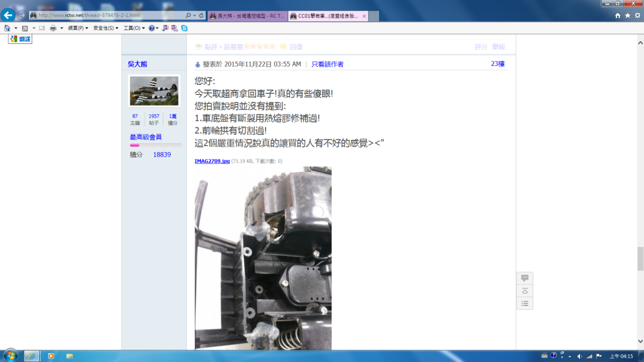Click the RSS feeds toolbar icon
The width and height of the screenshot is (644, 362).
click(x=25, y=28)
